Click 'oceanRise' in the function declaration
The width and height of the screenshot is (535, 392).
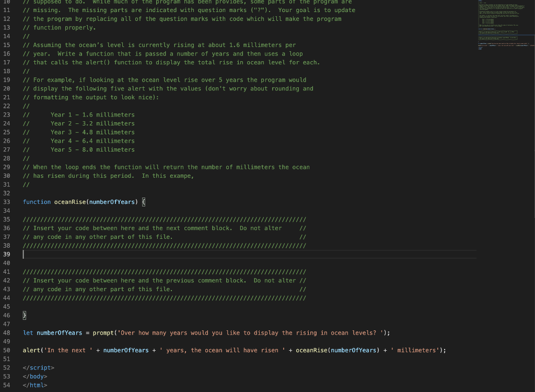coord(70,202)
